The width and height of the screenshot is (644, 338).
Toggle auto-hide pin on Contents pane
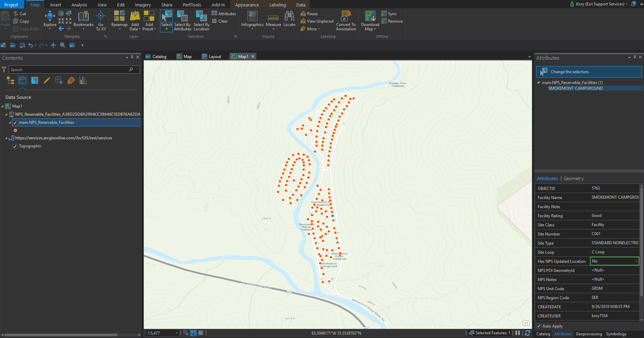click(x=132, y=57)
